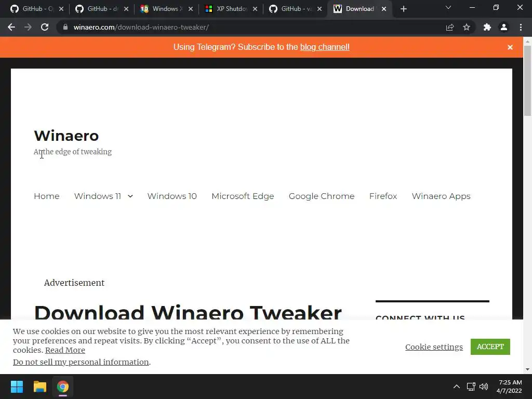The height and width of the screenshot is (399, 532).
Task: Open Microsoft Edge menu item
Action: [243, 196]
